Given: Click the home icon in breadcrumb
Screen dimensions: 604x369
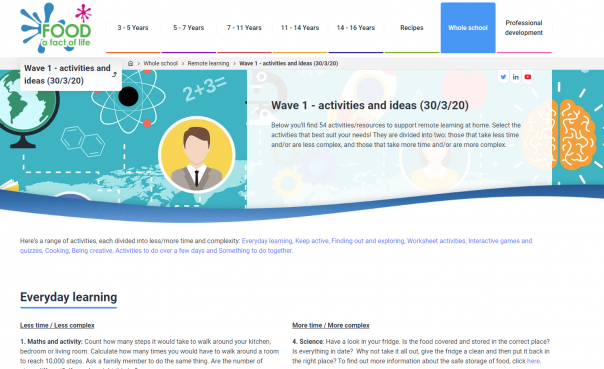Looking at the screenshot, I should [x=130, y=64].
